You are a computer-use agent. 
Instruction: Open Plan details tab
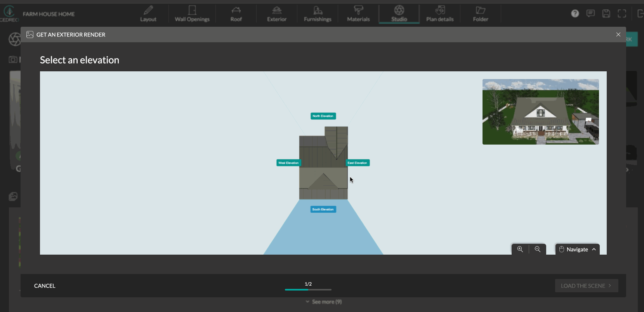[x=440, y=14]
